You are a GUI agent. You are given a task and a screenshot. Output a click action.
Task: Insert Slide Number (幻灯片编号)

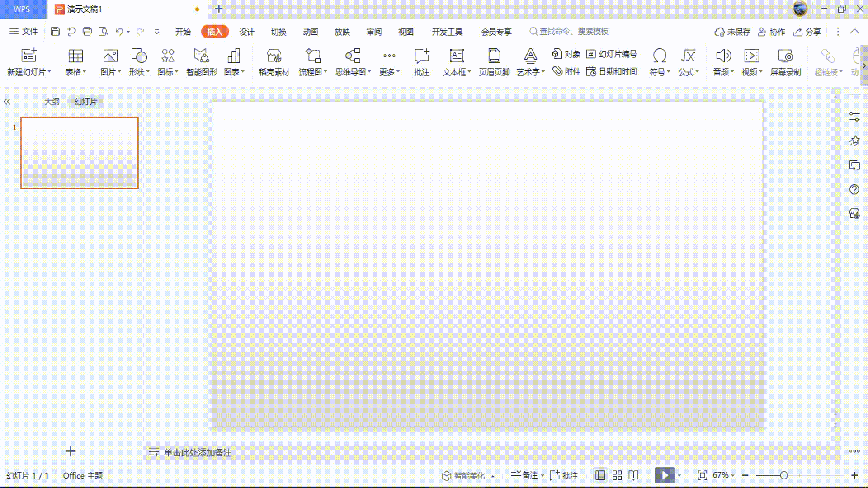click(x=611, y=54)
